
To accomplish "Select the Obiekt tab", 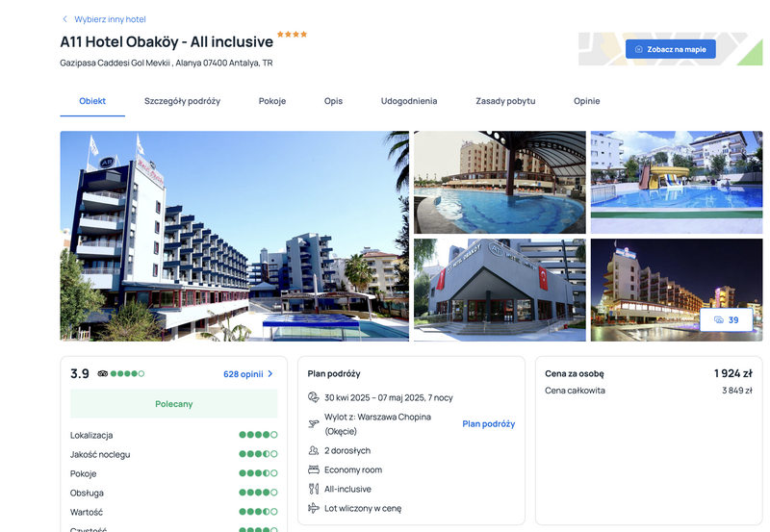I will 92,101.
